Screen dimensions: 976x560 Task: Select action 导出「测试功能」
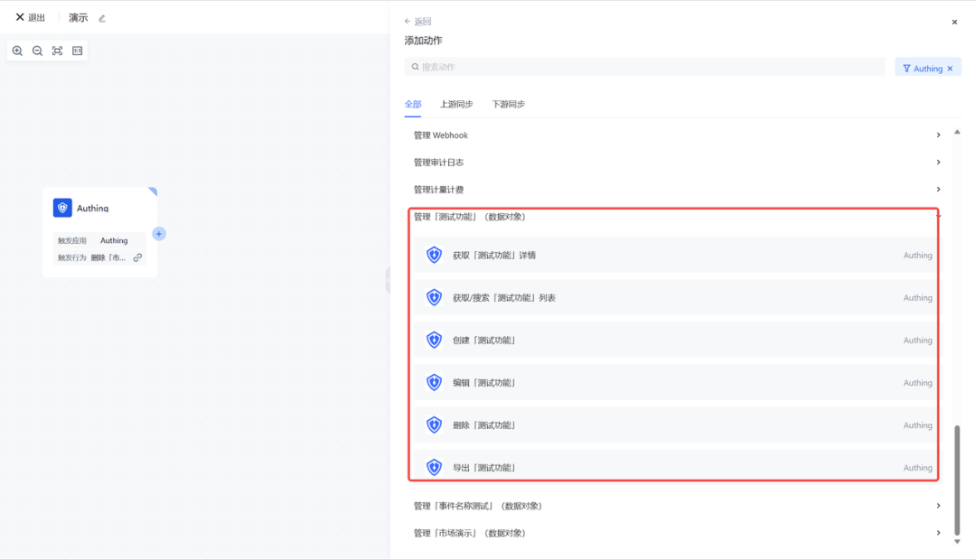(677, 465)
